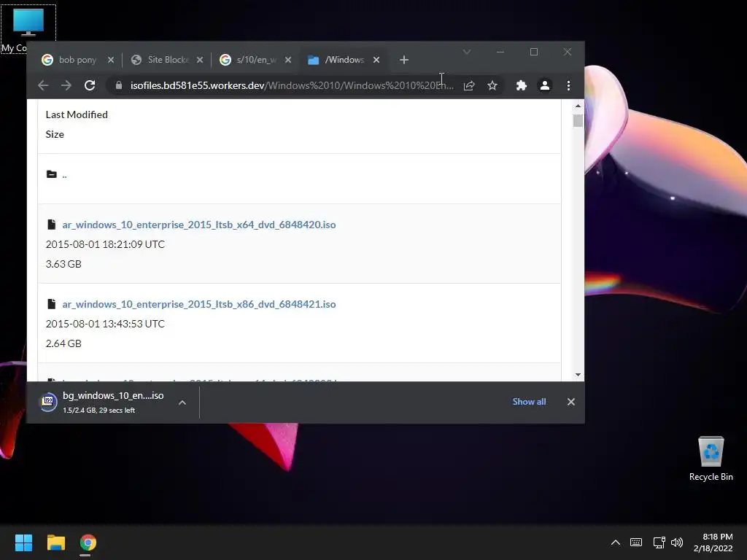Viewport: 747px width, 560px height.
Task: Switch to the 's/10/en_w' tab
Action: (255, 60)
